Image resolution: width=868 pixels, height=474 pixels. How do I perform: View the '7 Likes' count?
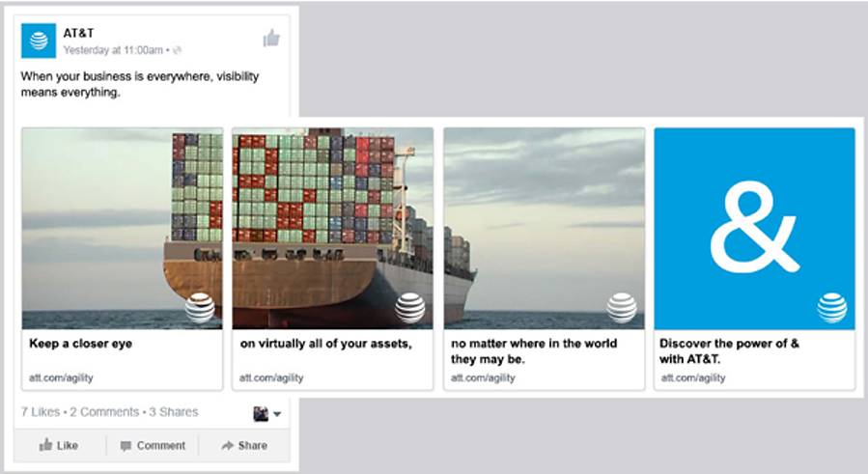coord(41,412)
